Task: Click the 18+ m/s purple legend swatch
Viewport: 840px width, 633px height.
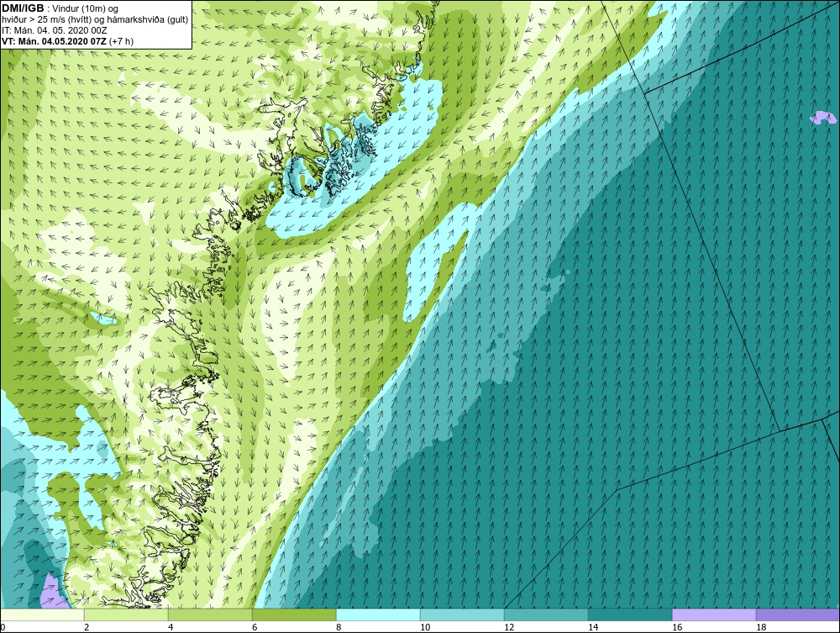Action: 798,615
